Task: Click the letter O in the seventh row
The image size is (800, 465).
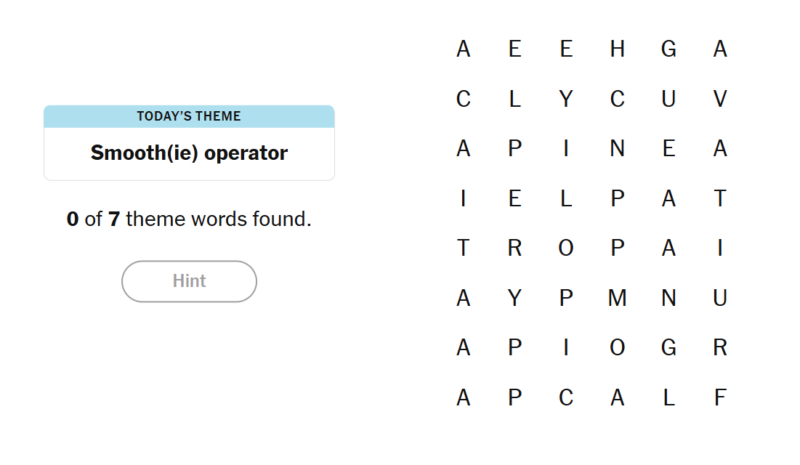Action: point(617,348)
